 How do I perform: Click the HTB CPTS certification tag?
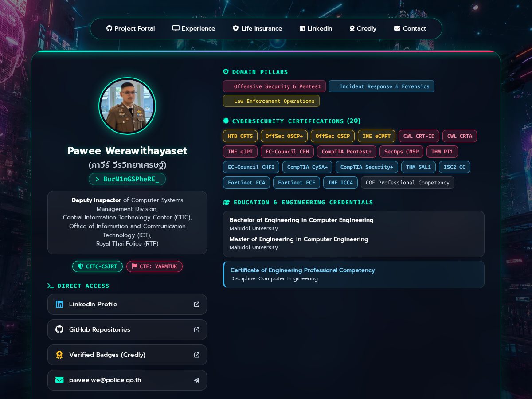click(x=240, y=136)
